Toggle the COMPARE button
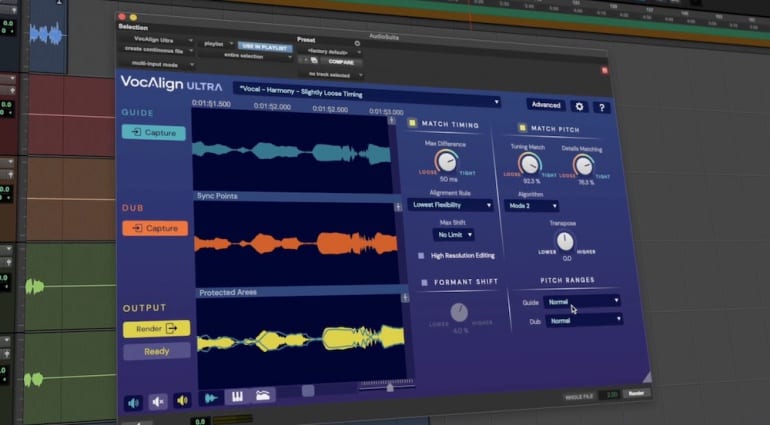Viewport: 770px width, 425px height. pos(341,62)
